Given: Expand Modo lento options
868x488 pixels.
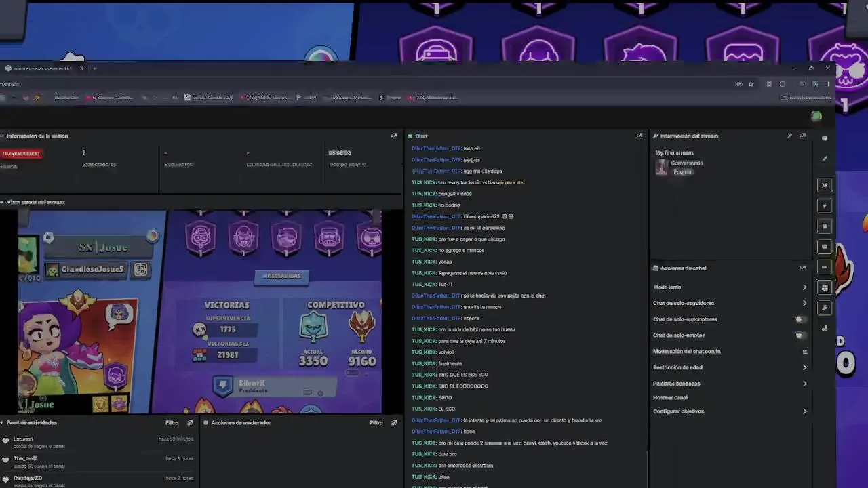Looking at the screenshot, I should coord(805,287).
